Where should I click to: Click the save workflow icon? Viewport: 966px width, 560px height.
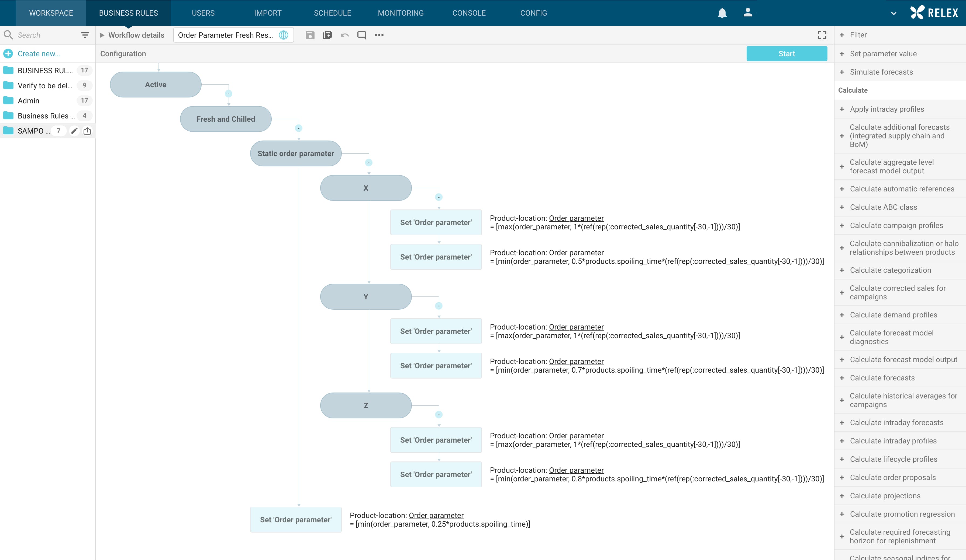click(310, 35)
